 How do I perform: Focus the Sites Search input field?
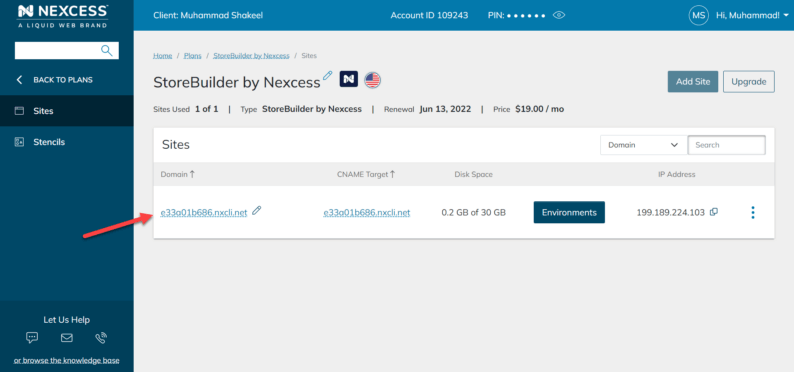(726, 145)
